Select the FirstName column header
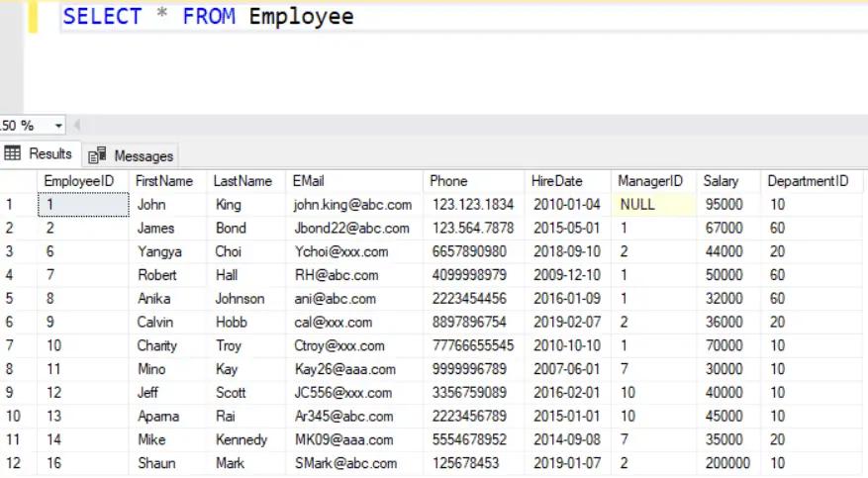This screenshot has width=868, height=478. (164, 181)
